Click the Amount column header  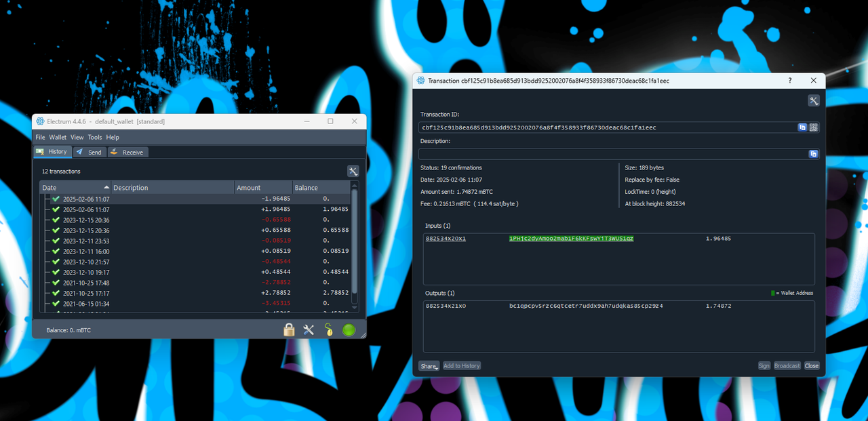pyautogui.click(x=263, y=187)
